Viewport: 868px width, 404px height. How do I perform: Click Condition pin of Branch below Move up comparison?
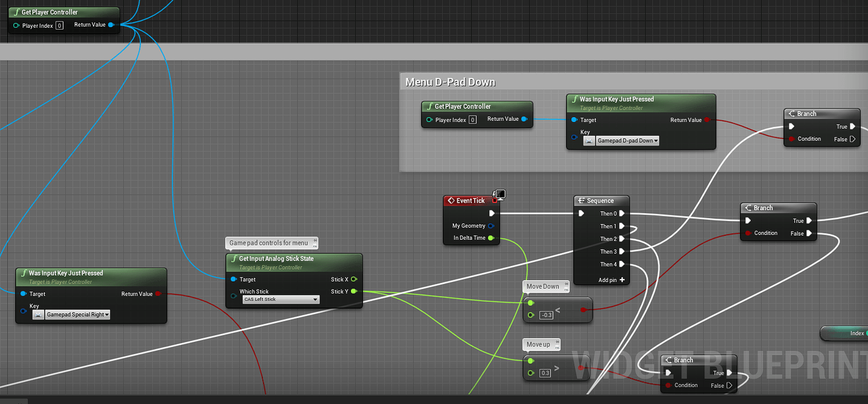point(667,386)
